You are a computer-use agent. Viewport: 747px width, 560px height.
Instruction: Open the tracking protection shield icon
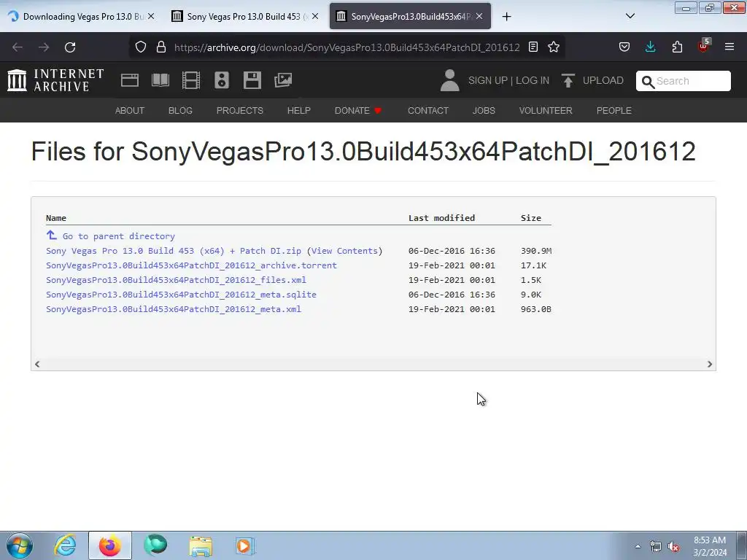[x=141, y=47]
